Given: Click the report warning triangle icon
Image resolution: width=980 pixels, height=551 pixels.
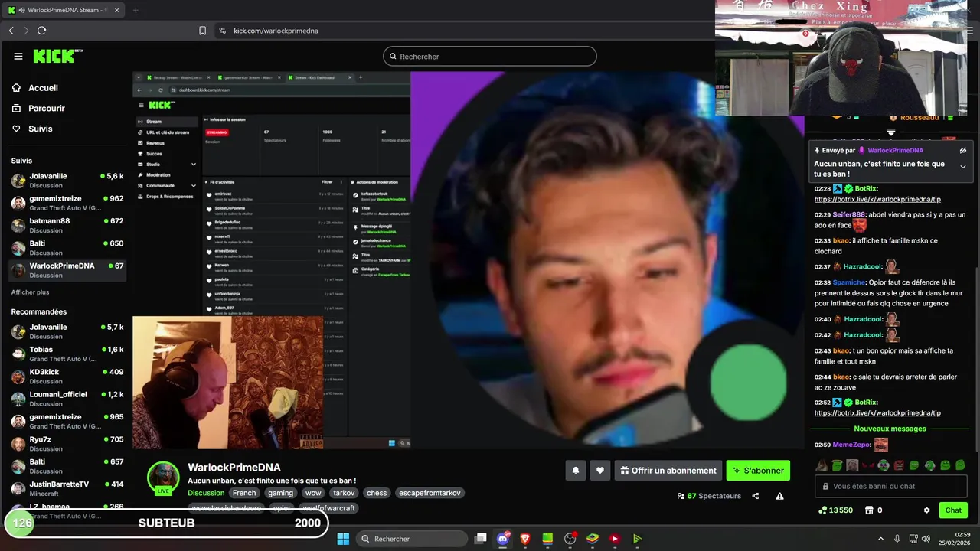Looking at the screenshot, I should 779,496.
